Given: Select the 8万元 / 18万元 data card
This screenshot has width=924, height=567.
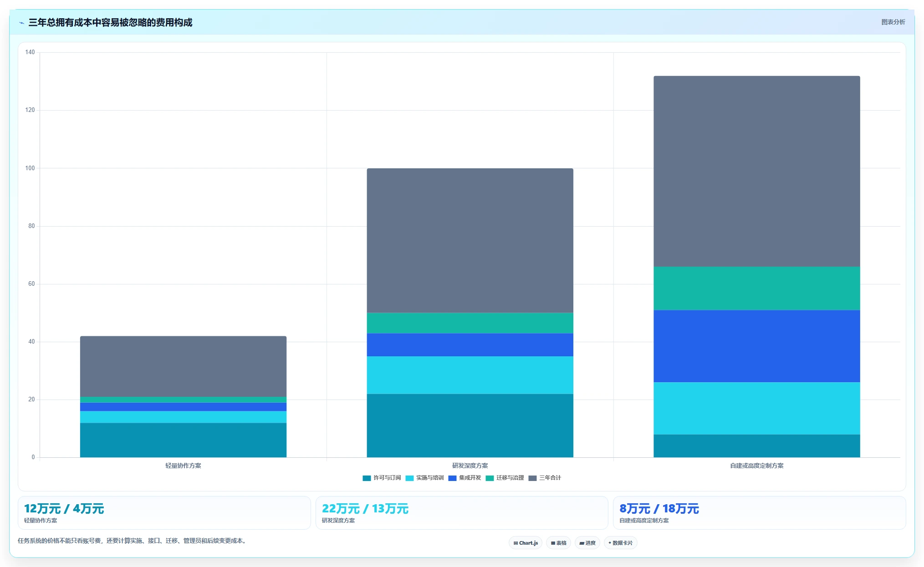Looking at the screenshot, I should (x=759, y=513).
